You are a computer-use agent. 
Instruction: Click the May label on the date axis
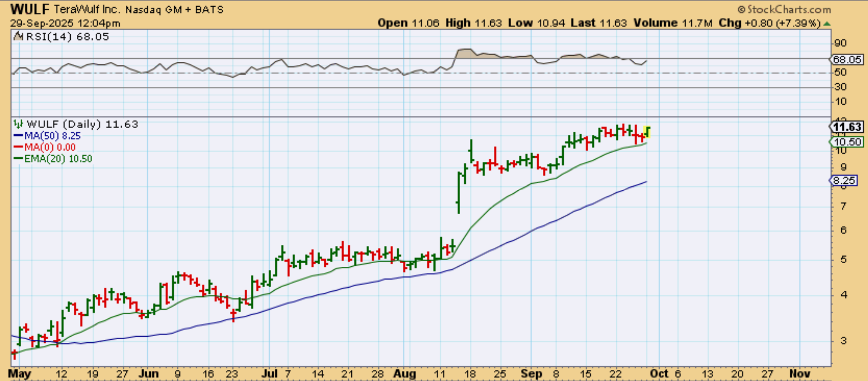[20, 374]
